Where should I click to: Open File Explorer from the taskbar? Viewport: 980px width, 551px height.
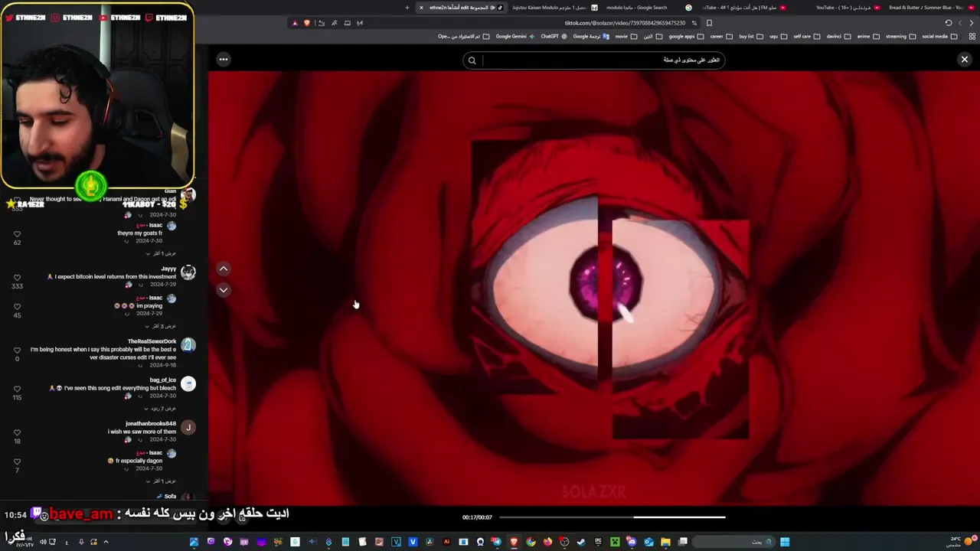[665, 543]
